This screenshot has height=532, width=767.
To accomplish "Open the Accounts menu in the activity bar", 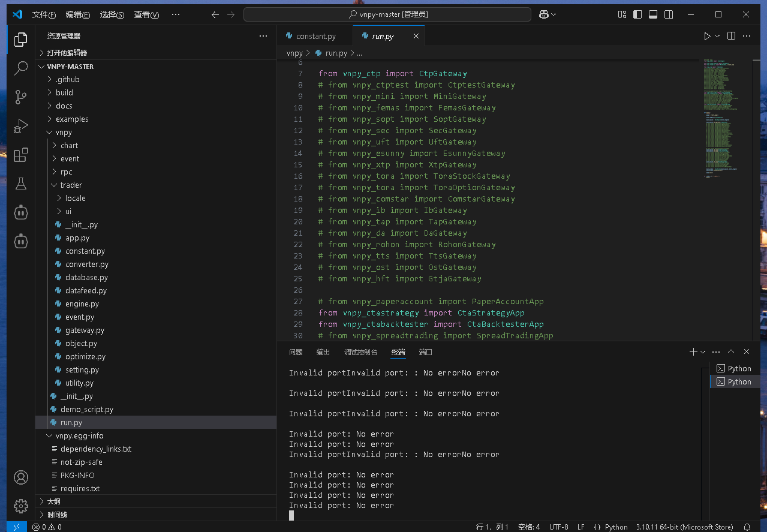I will coord(21,477).
